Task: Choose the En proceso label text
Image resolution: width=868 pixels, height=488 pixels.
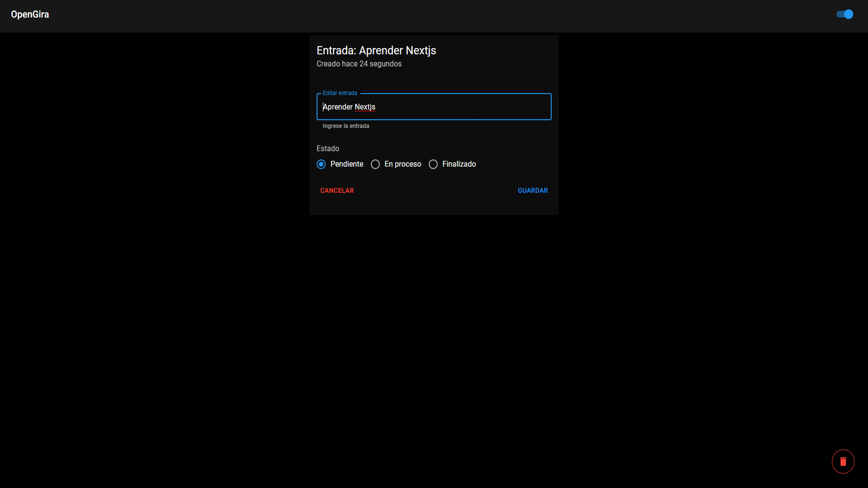Action: point(403,164)
